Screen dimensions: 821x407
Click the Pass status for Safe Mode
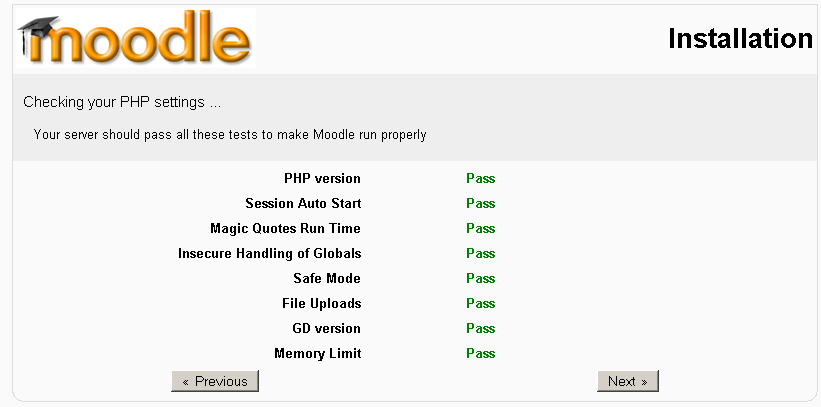[x=480, y=279]
